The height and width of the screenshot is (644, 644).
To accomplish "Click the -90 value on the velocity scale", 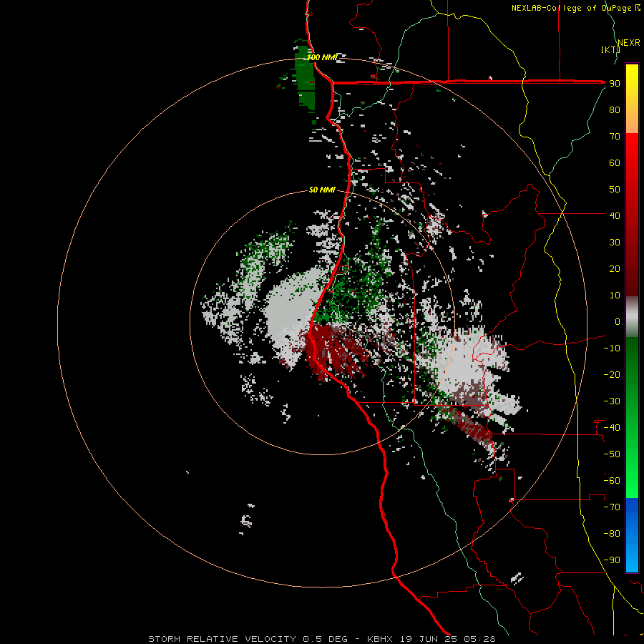I will 612,560.
